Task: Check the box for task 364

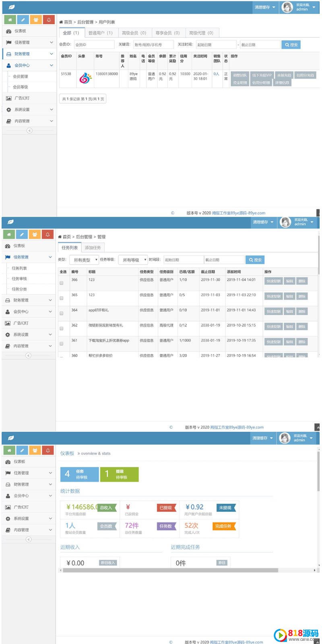Action: [62, 313]
